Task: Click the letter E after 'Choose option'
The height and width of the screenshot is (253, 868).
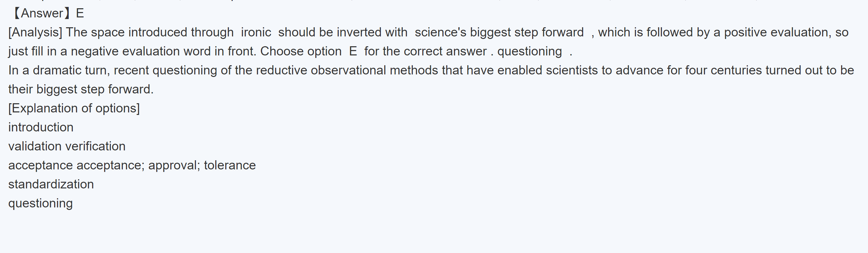Action: 353,51
